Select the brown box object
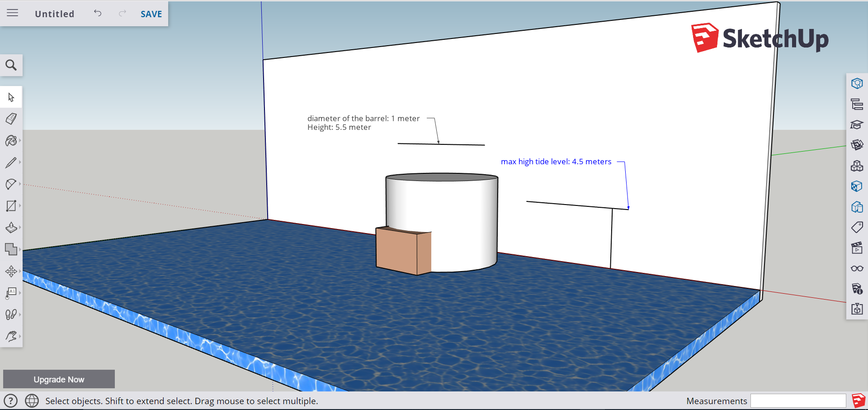Image resolution: width=868 pixels, height=410 pixels. coord(402,250)
